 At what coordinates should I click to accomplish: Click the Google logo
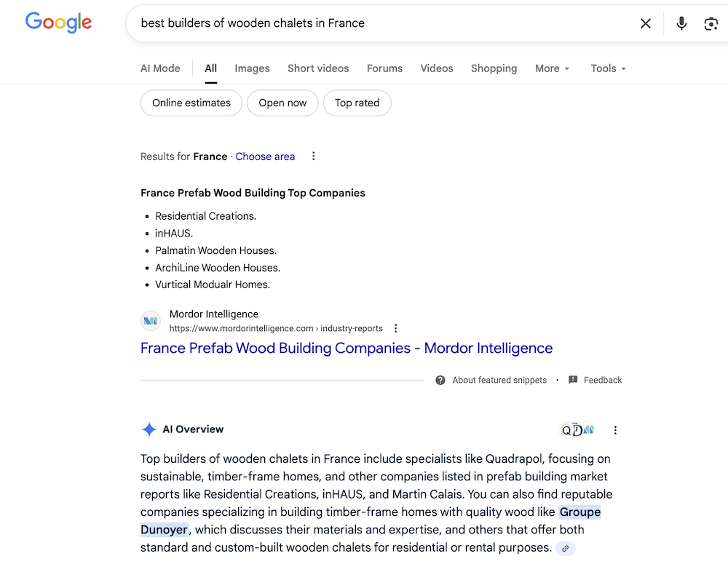point(58,23)
